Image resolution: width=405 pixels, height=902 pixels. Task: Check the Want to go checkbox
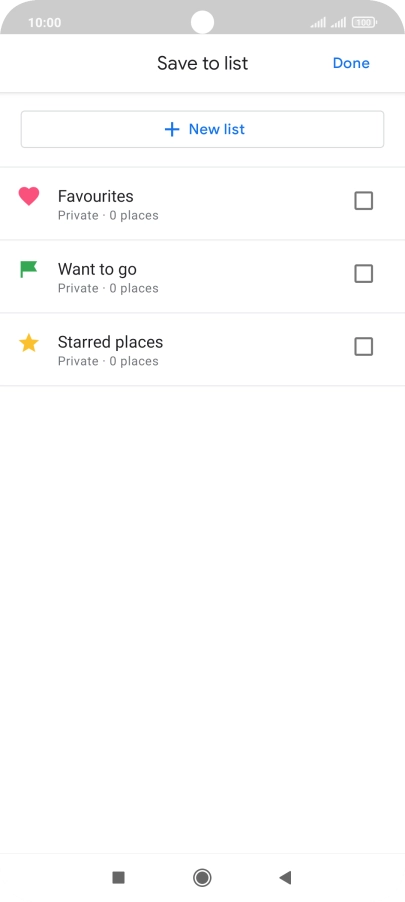pos(364,274)
